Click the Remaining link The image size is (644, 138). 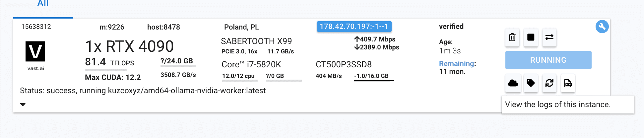(457, 63)
